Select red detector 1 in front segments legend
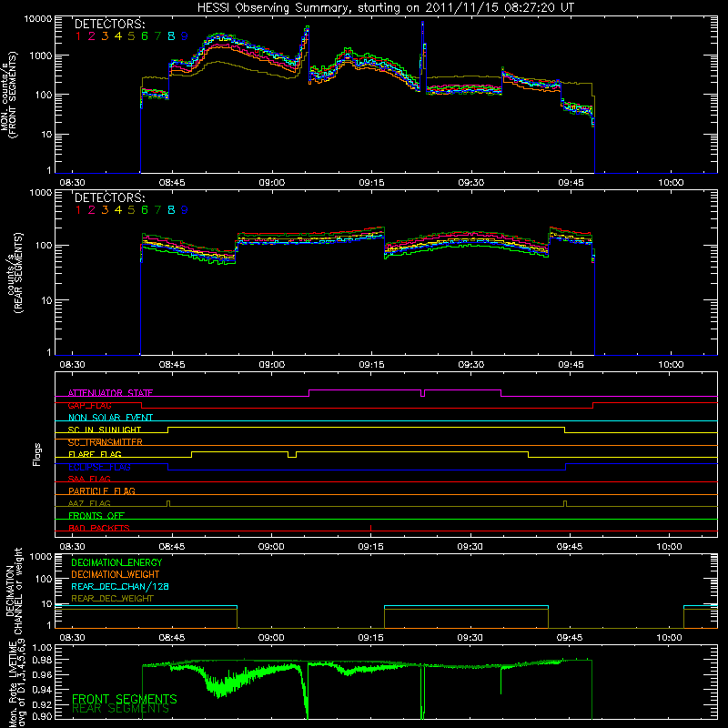728x728 pixels. point(78,36)
